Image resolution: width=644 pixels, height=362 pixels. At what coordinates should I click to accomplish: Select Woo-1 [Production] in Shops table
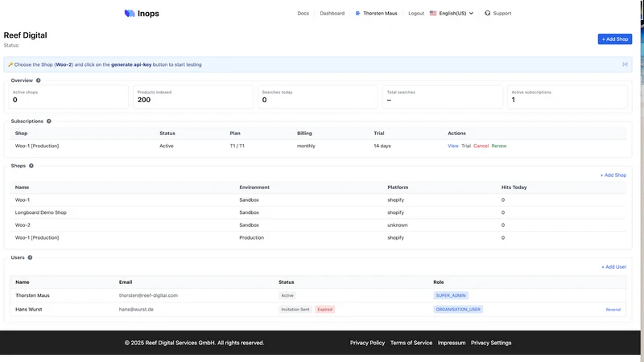click(37, 237)
